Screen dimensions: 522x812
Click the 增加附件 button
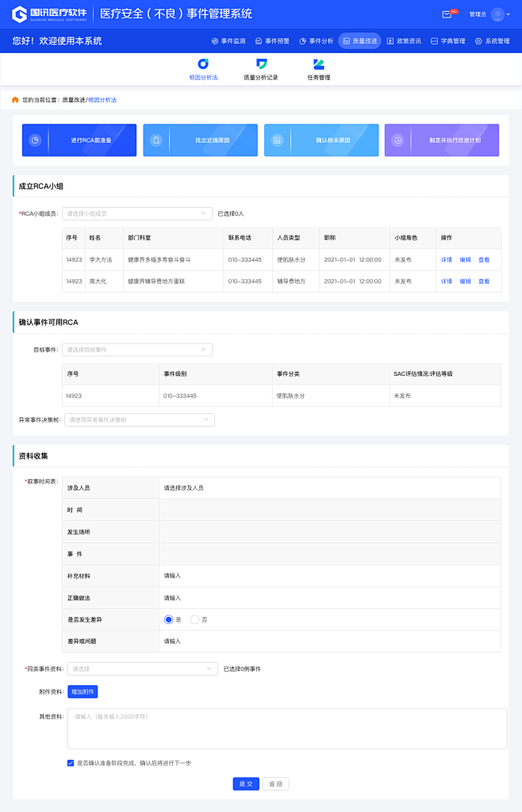(x=83, y=691)
